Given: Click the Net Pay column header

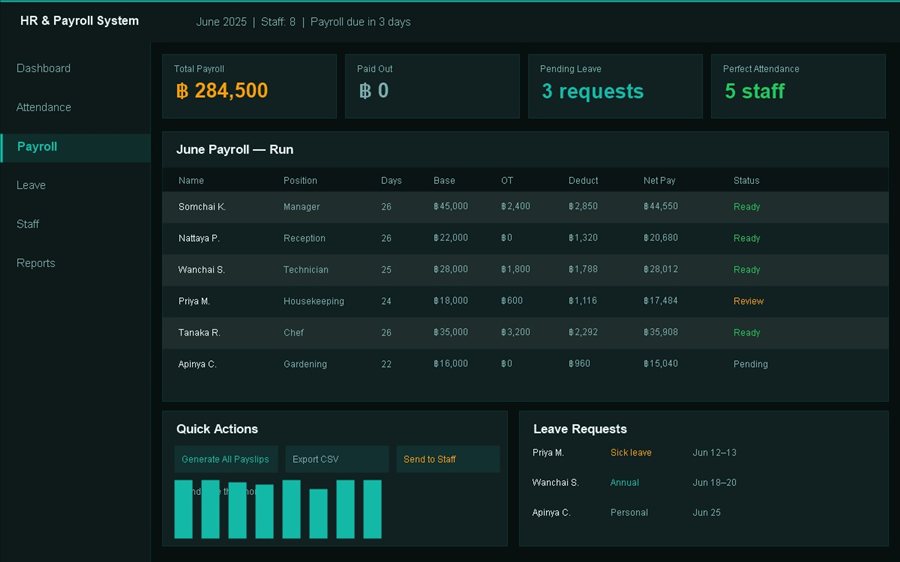Looking at the screenshot, I should point(660,181).
